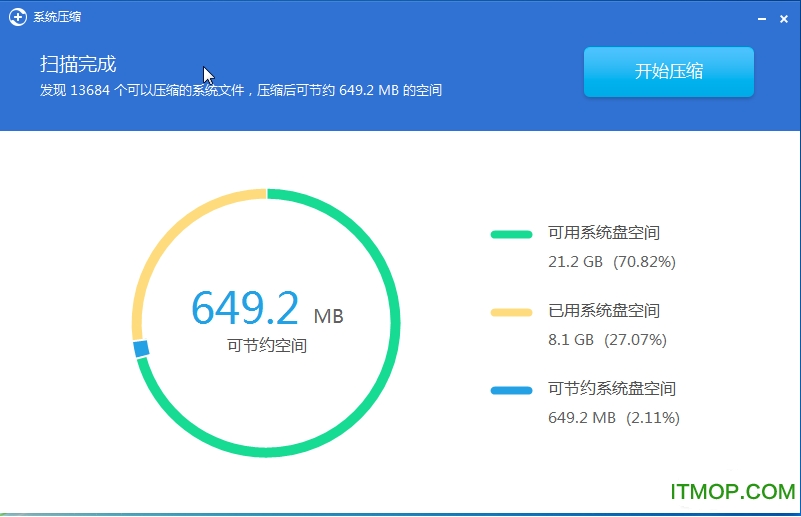Click the 可节约空间 label inside the ring
This screenshot has height=517, width=801.
tap(267, 346)
